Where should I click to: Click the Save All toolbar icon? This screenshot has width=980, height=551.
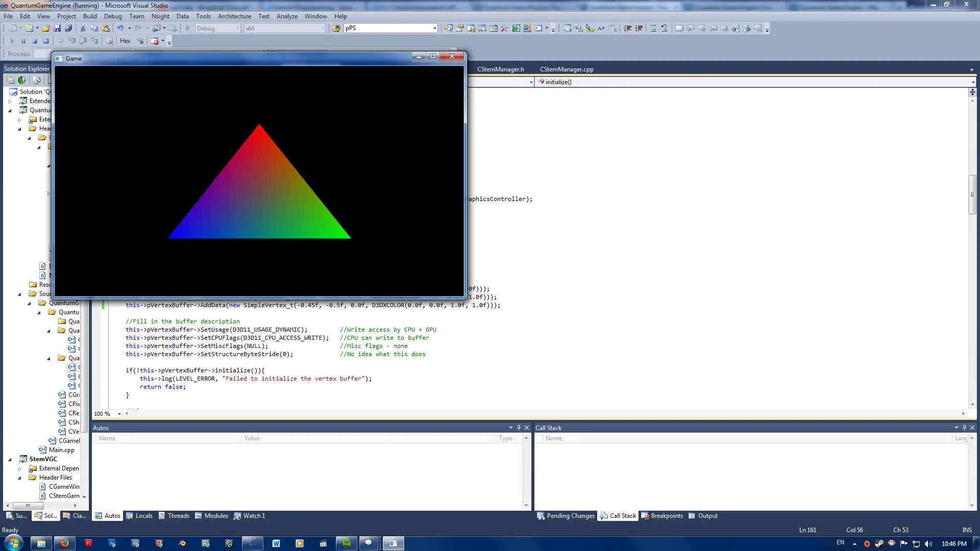[68, 29]
